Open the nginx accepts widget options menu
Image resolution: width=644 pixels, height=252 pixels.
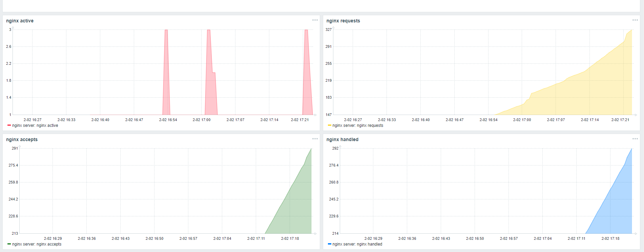315,139
